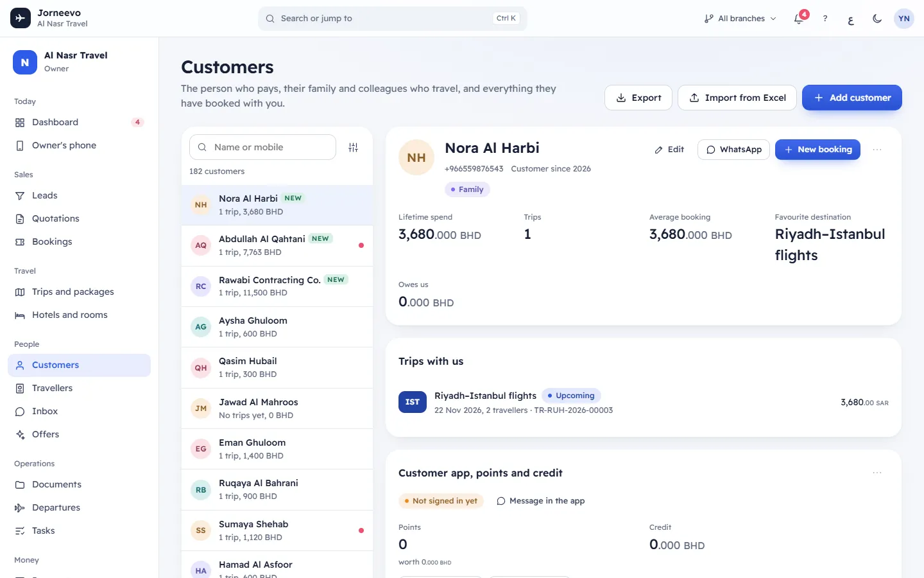The width and height of the screenshot is (924, 578).
Task: Open the Dashboard page
Action: pos(79,122)
